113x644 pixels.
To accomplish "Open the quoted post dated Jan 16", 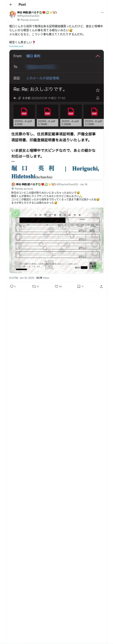I will pyautogui.click(x=57, y=227).
